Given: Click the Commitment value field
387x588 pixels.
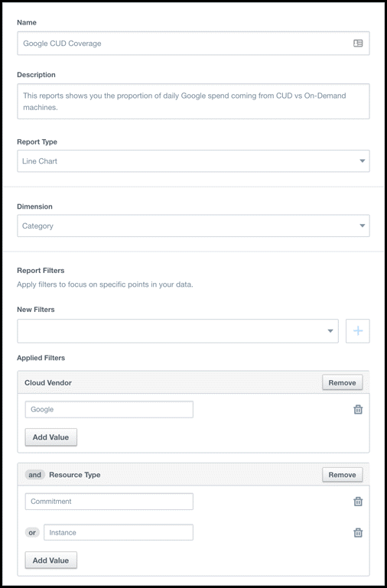Looking at the screenshot, I should (x=109, y=502).
